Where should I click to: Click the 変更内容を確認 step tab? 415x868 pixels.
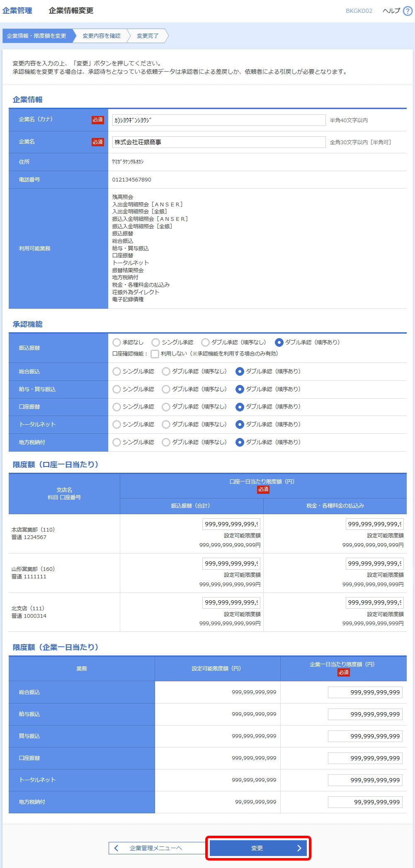(x=101, y=36)
